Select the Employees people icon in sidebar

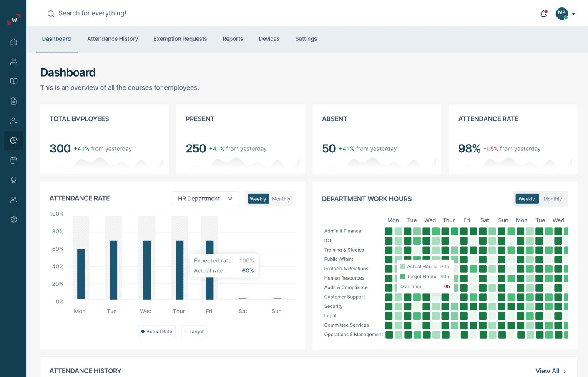[x=13, y=61]
